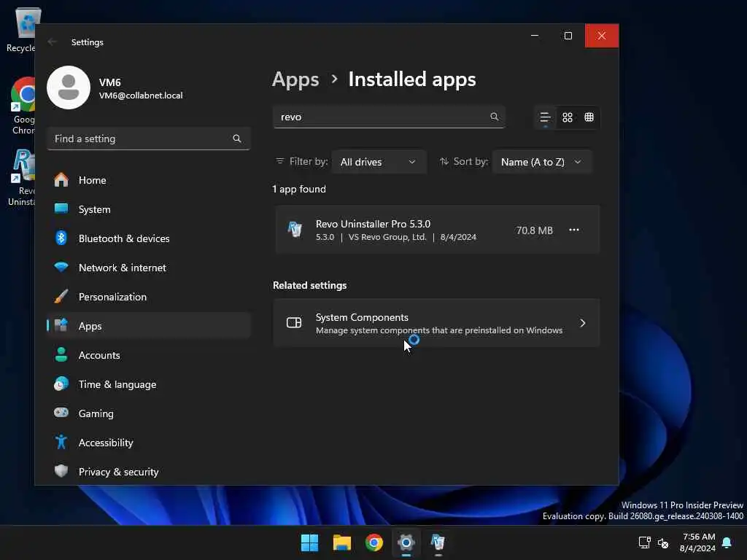Click the taskbar clock showing 7:56 AM
The image size is (747, 560).
click(698, 542)
